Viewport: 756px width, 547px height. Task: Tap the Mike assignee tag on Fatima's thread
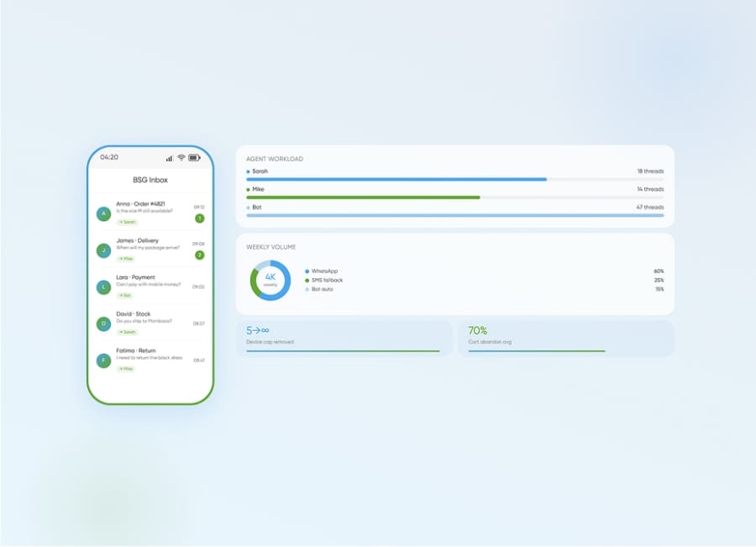tap(126, 369)
